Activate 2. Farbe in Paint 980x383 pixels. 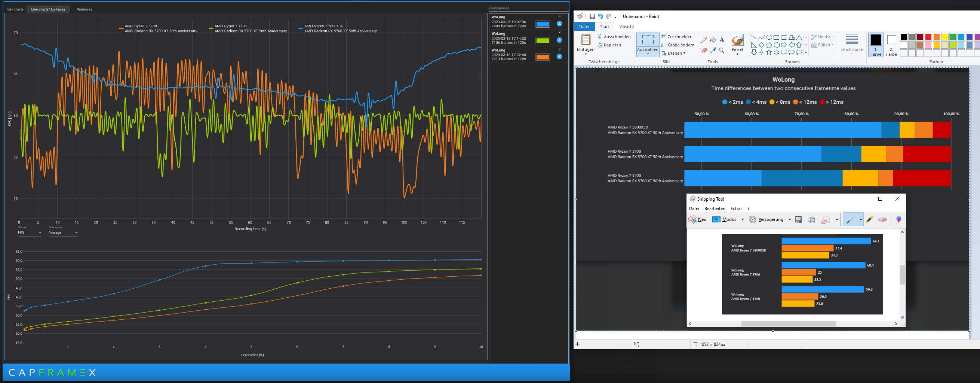coord(891,45)
